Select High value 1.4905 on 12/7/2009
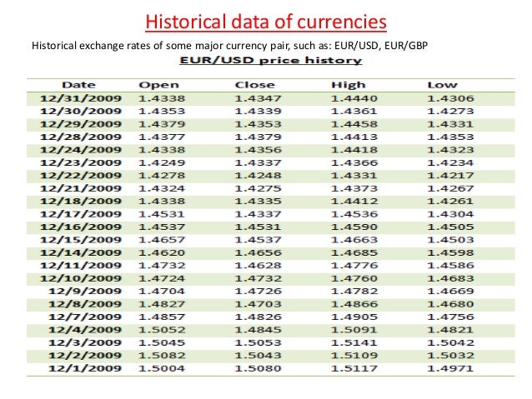The image size is (532, 399). 354,317
